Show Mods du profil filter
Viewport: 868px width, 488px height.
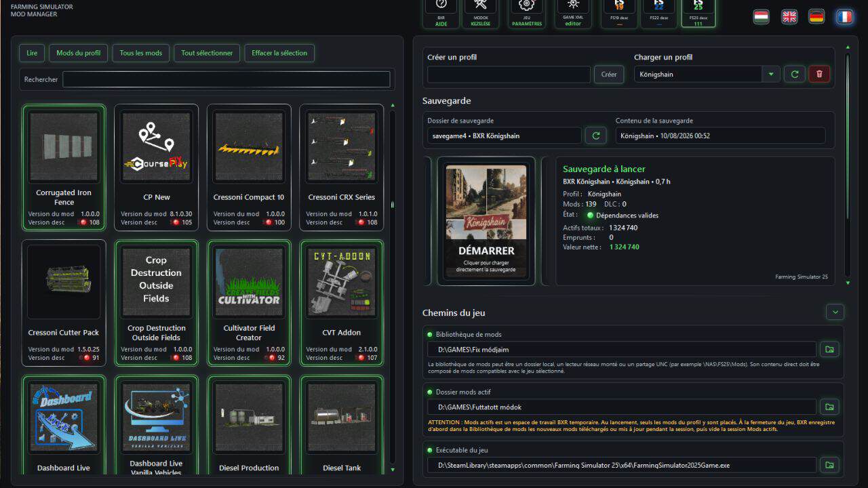pyautogui.click(x=79, y=53)
